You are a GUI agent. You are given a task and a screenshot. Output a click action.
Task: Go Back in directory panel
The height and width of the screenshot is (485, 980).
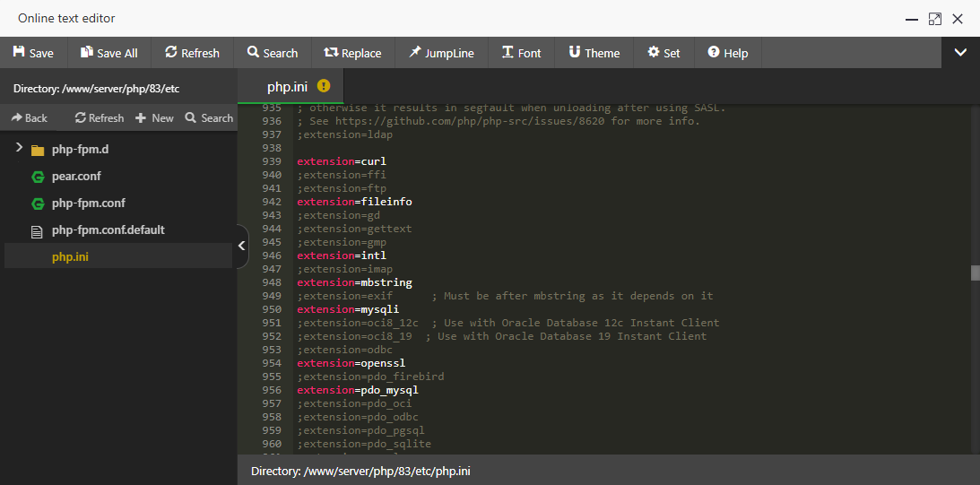[29, 117]
